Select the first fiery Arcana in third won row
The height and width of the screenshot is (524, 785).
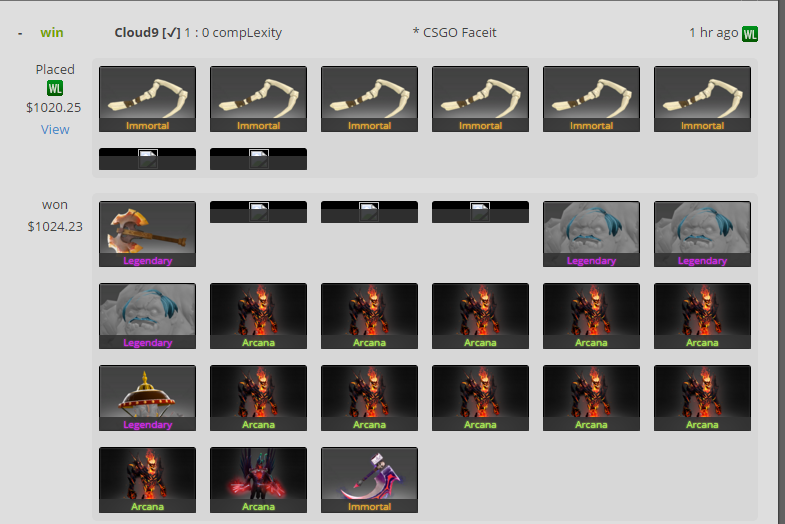click(258, 398)
